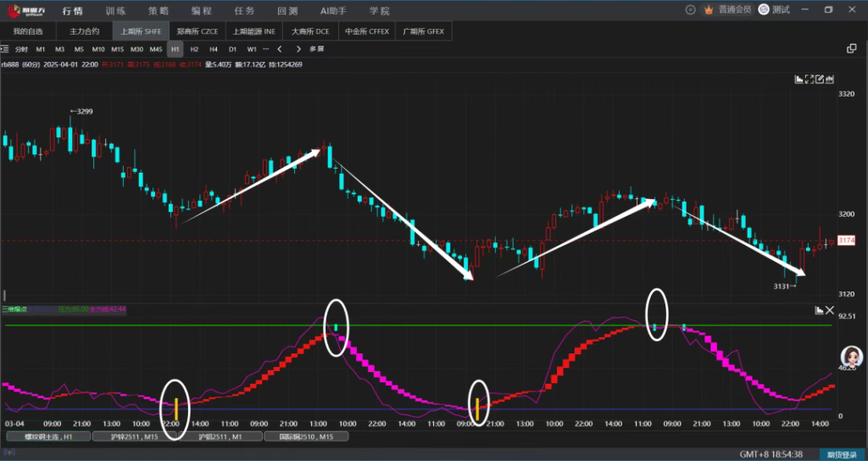Screen dimensions: 868x461
Task: Click the fullscreen expand icon on chart
Action: pyautogui.click(x=810, y=79)
